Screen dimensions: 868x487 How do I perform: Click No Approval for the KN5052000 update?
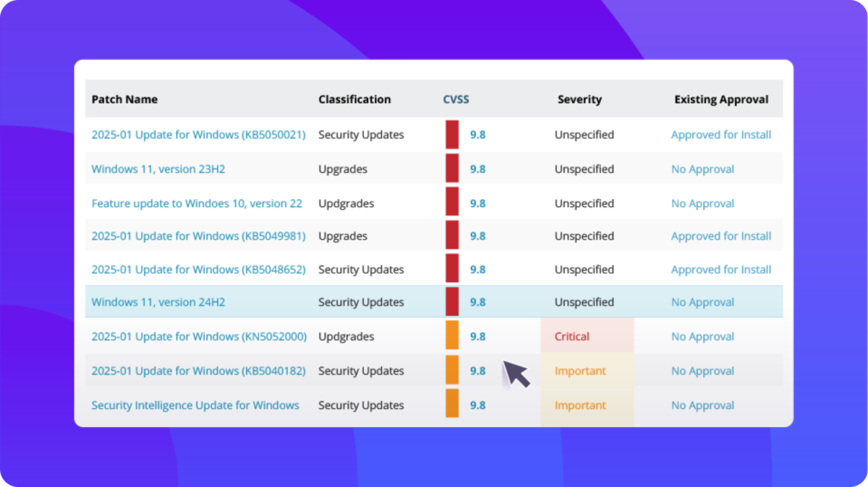702,336
